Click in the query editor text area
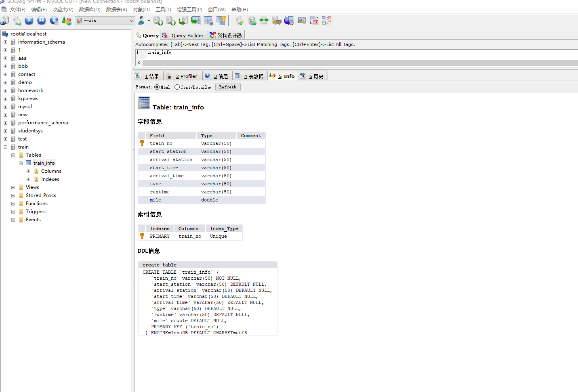This screenshot has height=392, width=578. (x=362, y=55)
